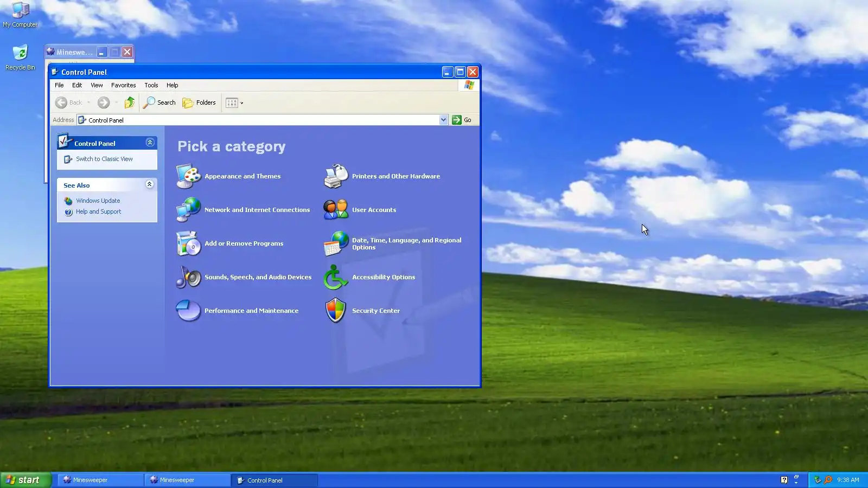
Task: Open the language bar options arrow
Action: pos(796,483)
